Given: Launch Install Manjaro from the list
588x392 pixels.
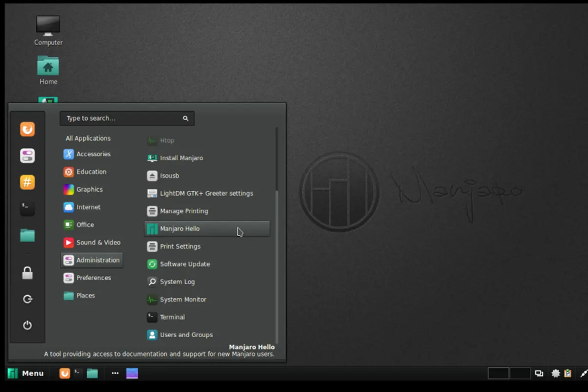Looking at the screenshot, I should click(181, 158).
